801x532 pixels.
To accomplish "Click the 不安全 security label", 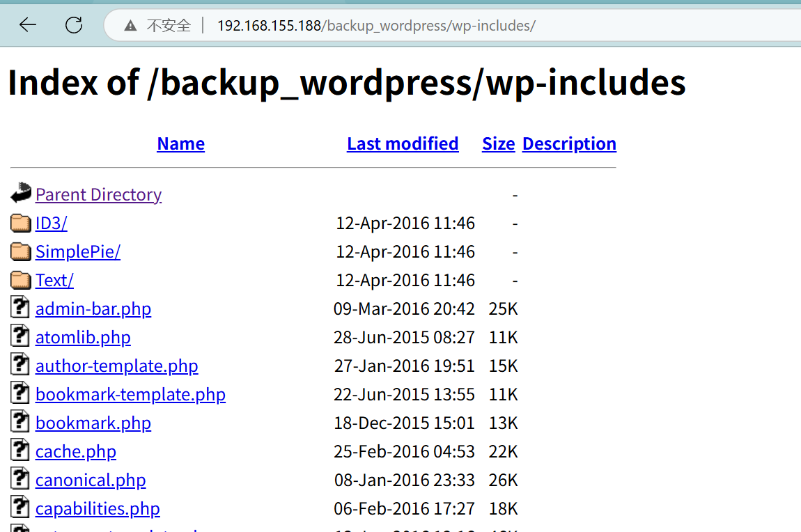I will coord(169,26).
